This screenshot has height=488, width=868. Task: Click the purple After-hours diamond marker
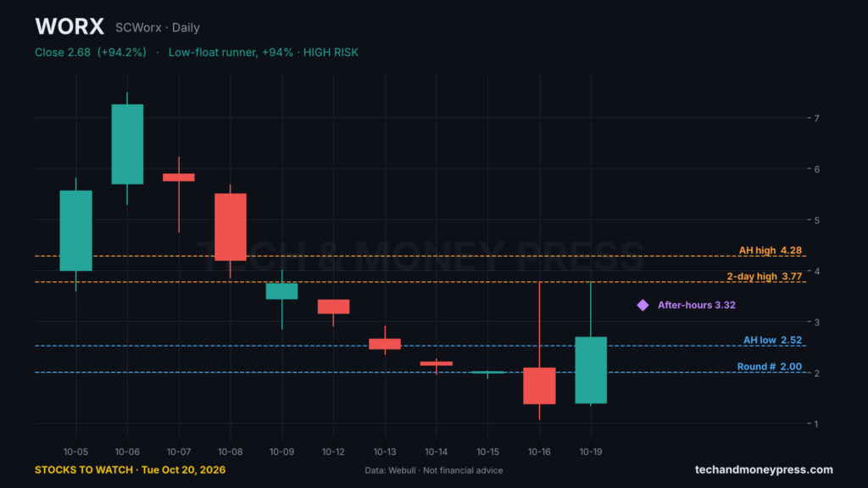pos(643,305)
